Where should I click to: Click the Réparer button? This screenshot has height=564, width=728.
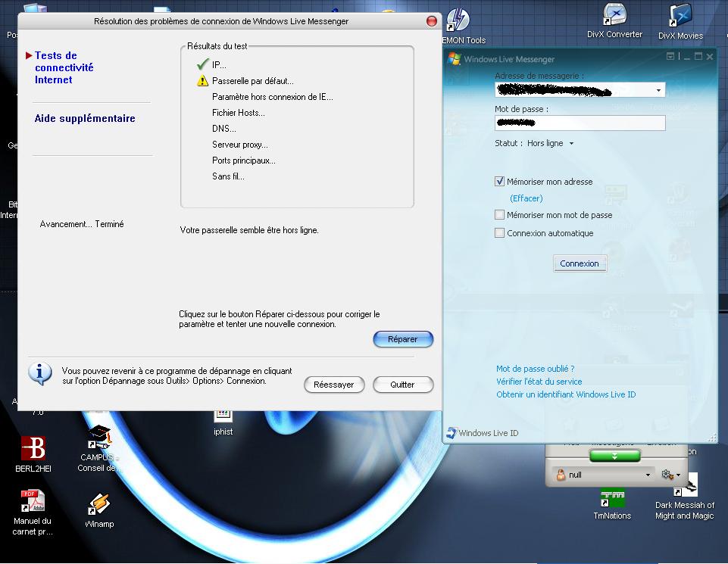(x=403, y=339)
